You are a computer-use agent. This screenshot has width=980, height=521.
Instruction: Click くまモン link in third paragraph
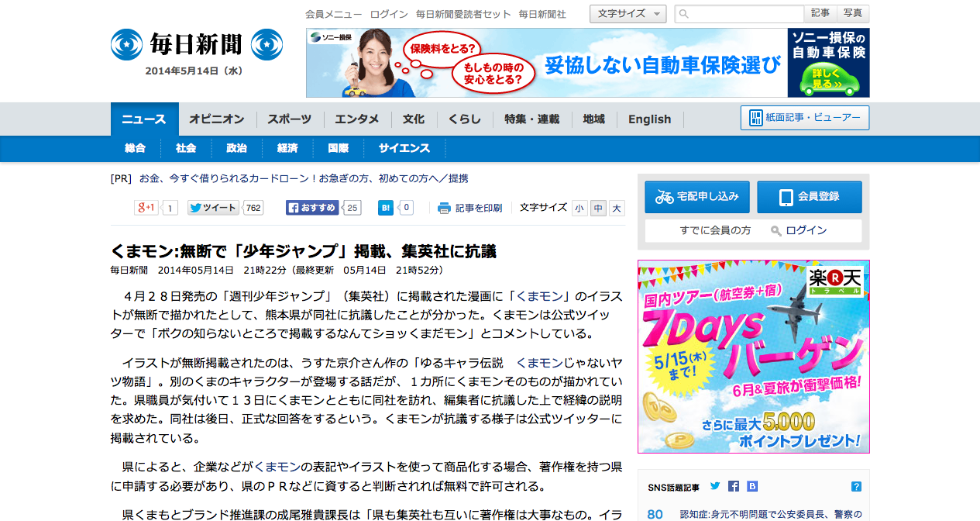(x=277, y=467)
